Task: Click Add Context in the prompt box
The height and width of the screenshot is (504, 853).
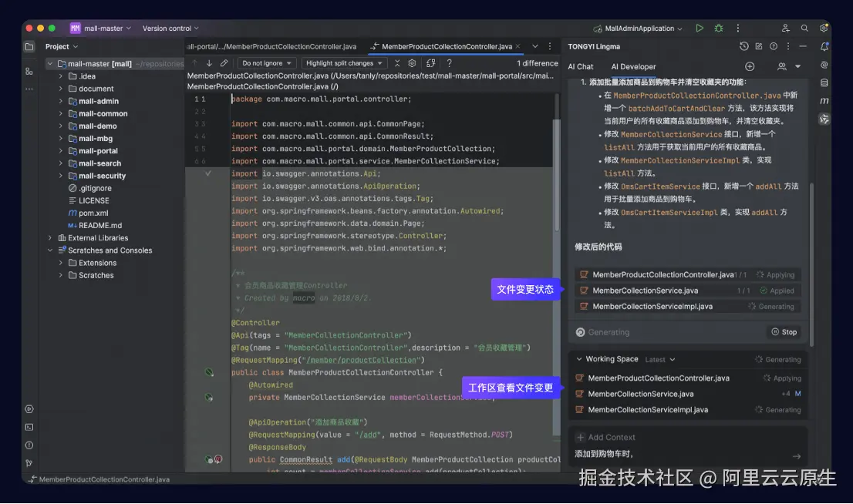Action: (605, 438)
